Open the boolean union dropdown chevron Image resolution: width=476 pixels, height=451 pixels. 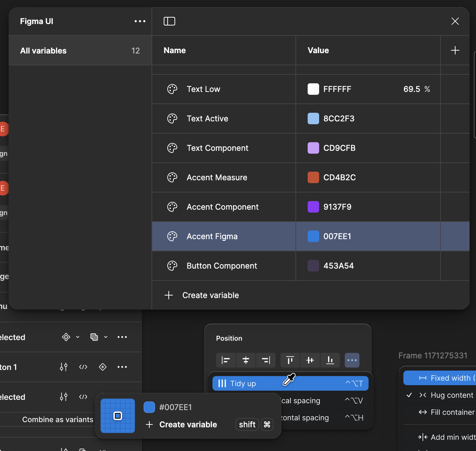106,337
